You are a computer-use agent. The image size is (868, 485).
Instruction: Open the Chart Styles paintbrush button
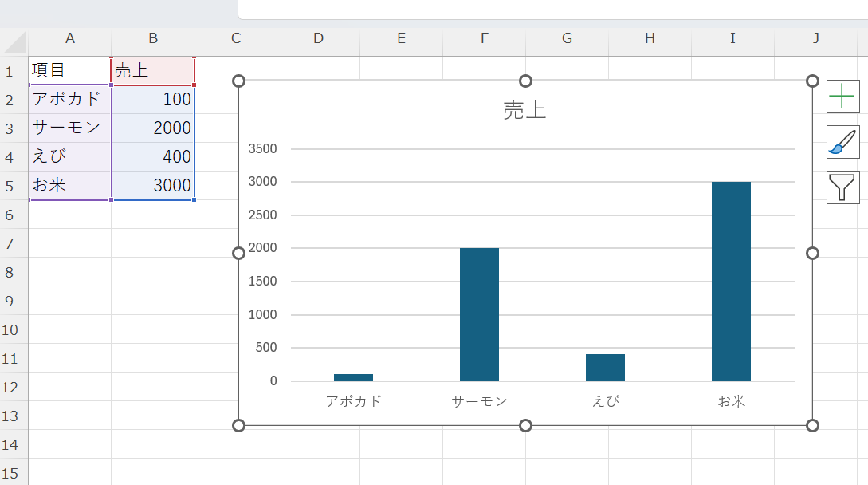(x=842, y=142)
